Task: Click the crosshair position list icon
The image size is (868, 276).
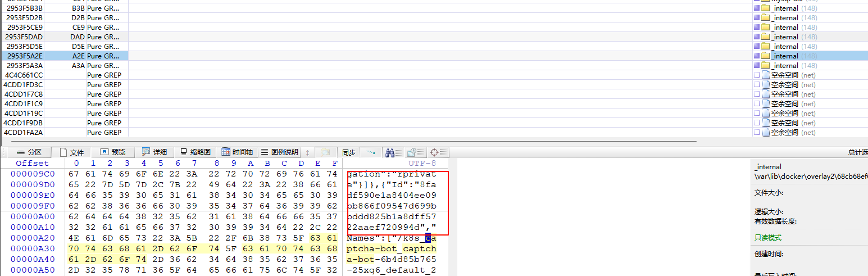Action: tap(437, 152)
